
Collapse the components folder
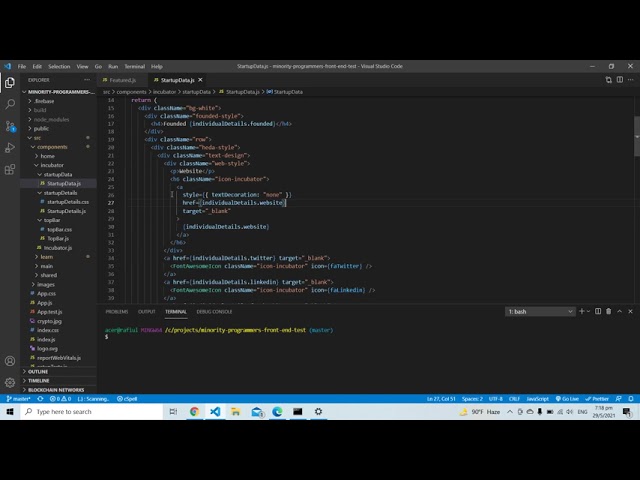pos(52,147)
